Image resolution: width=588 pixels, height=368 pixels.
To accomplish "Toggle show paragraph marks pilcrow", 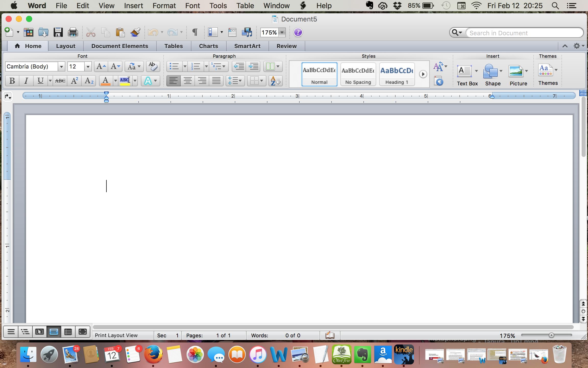I will [195, 32].
